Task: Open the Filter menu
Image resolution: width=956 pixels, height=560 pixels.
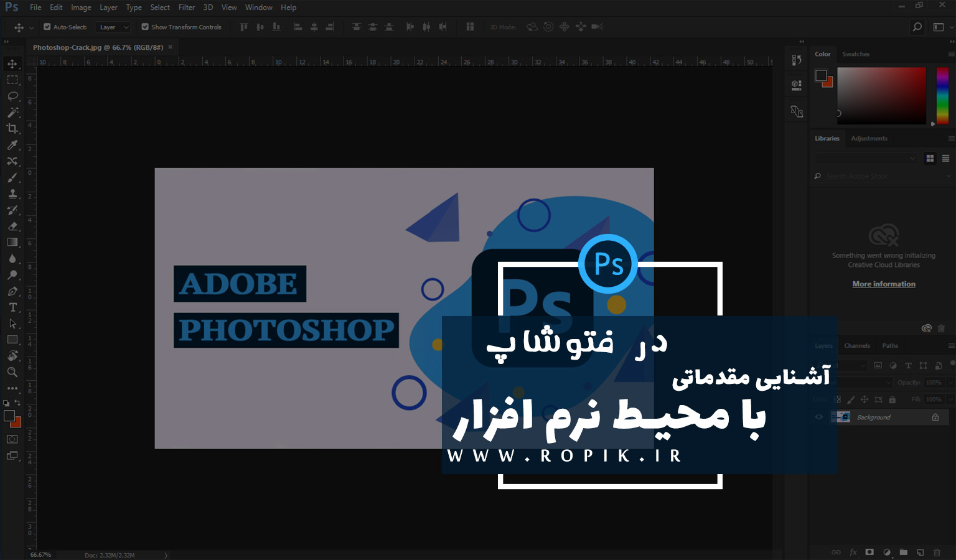Action: (186, 7)
